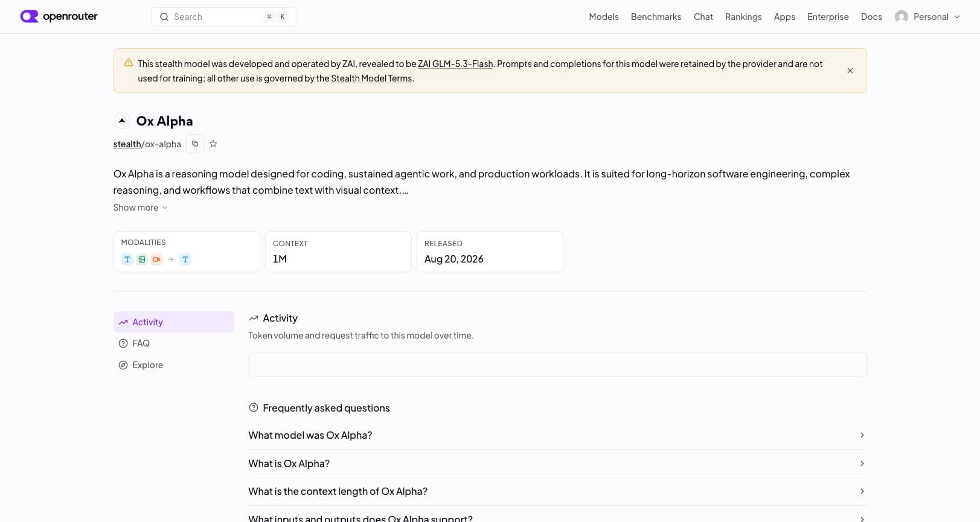Viewport: 980px width, 522px height.
Task: Select the FAQ sidebar tab
Action: pos(174,343)
